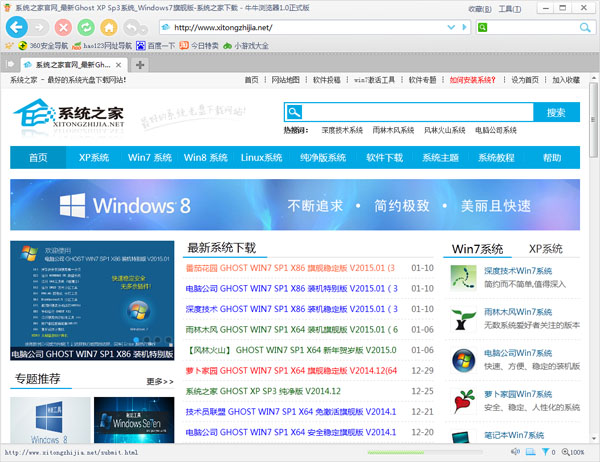Click inside the website search input box
The height and width of the screenshot is (462, 600).
pos(410,113)
